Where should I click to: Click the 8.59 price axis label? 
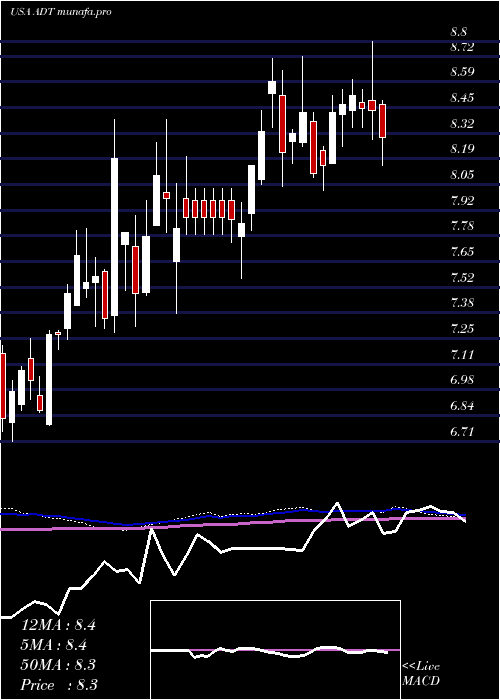tap(462, 72)
